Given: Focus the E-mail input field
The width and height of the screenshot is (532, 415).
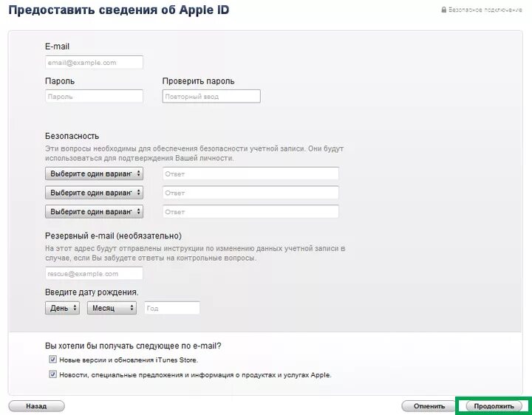Looking at the screenshot, I should 94,62.
